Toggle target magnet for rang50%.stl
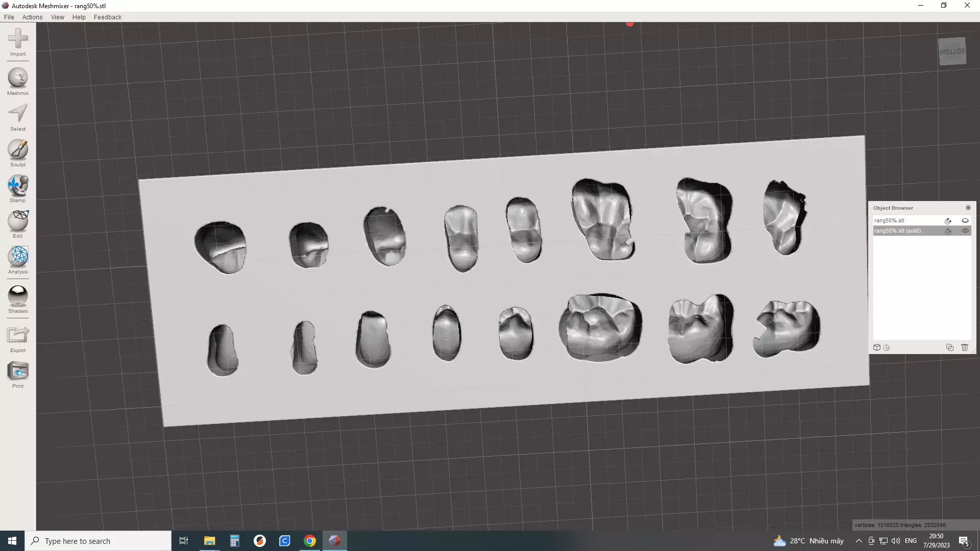This screenshot has height=551, width=980. (x=948, y=221)
